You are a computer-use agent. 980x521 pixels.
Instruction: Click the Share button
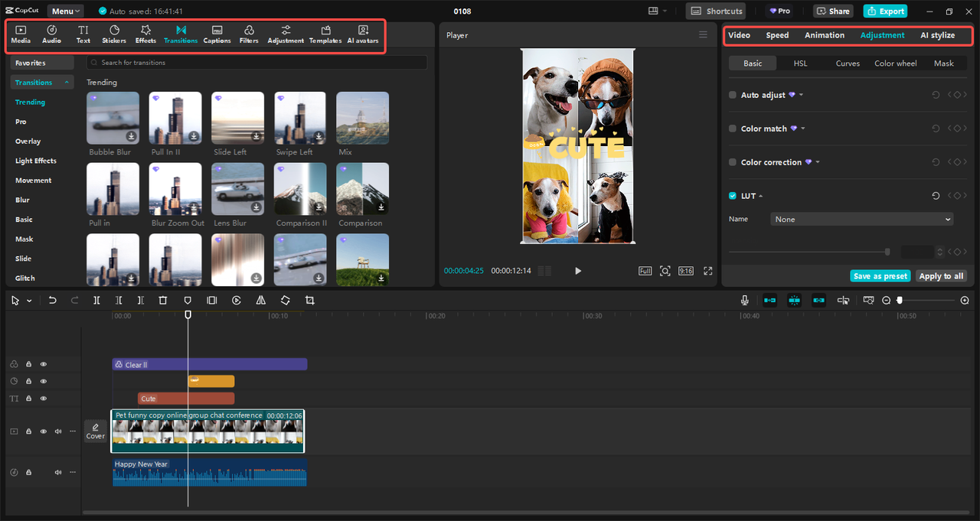pyautogui.click(x=833, y=11)
